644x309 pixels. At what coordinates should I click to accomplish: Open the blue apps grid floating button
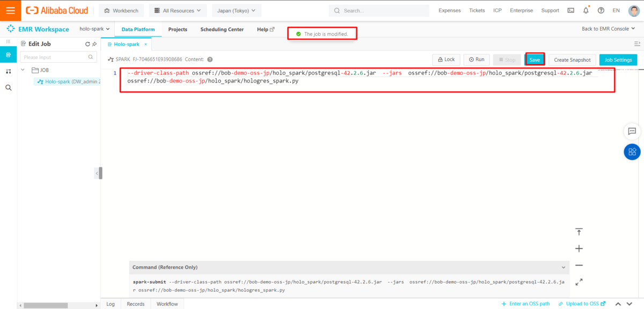pos(632,151)
